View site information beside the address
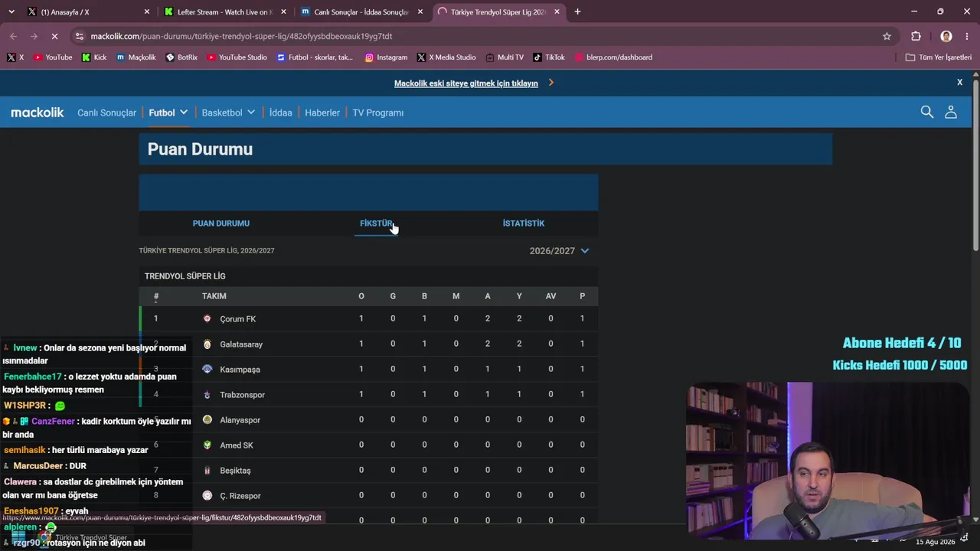 [79, 36]
